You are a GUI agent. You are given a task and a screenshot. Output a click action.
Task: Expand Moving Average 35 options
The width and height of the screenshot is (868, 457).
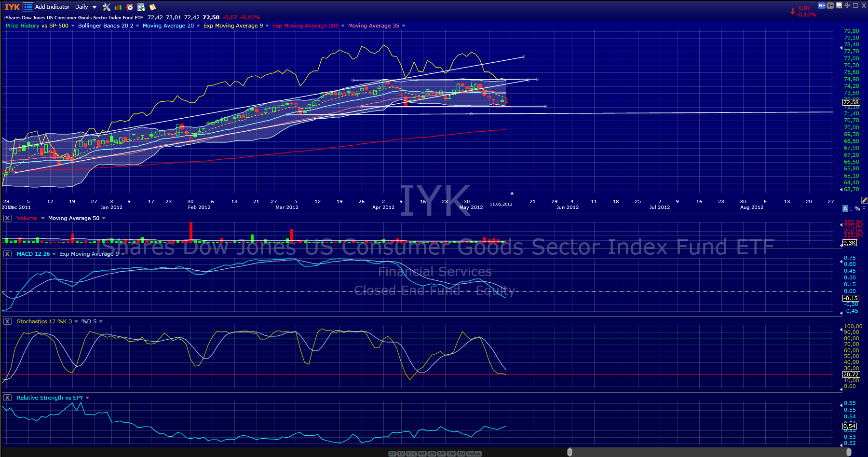tap(404, 26)
